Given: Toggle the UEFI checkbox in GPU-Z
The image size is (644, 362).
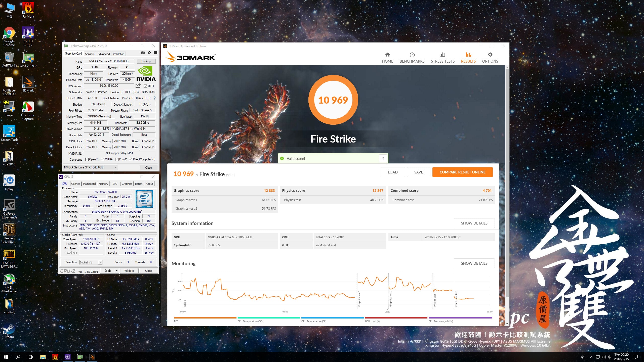Looking at the screenshot, I should click(x=145, y=86).
